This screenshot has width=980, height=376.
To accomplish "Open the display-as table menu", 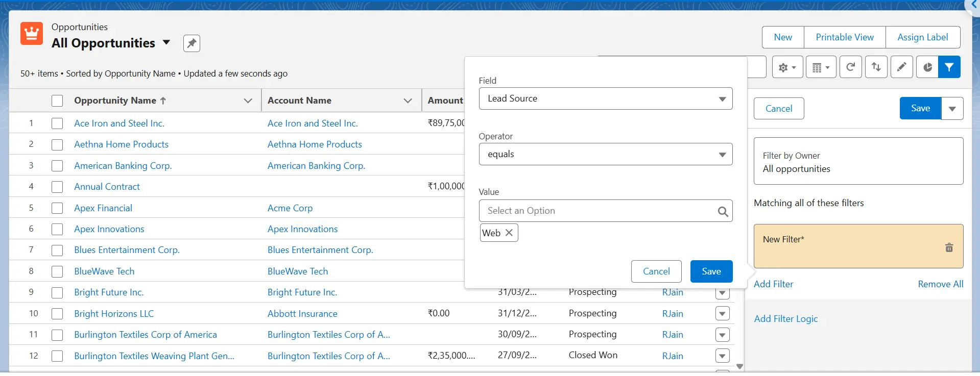I will coord(821,67).
